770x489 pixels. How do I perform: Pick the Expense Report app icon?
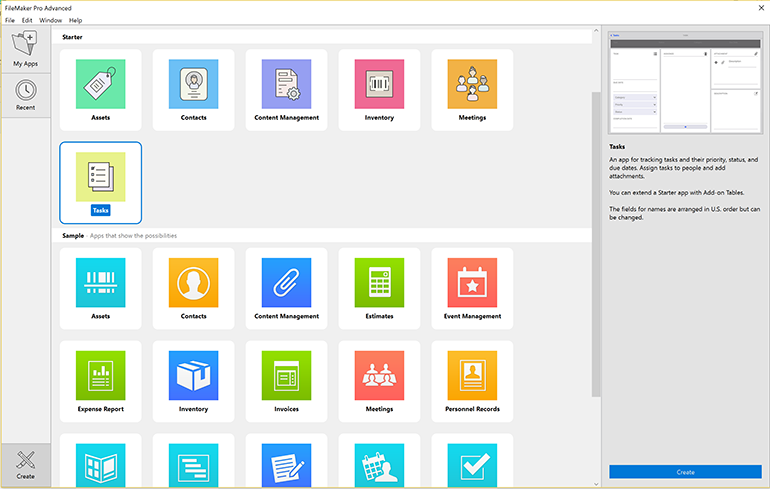coord(101,376)
